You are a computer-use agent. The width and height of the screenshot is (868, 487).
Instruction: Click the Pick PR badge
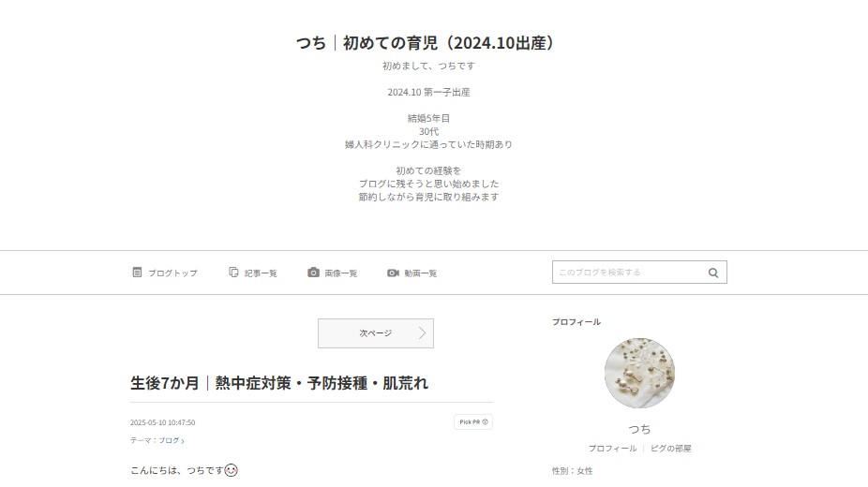pyautogui.click(x=473, y=422)
